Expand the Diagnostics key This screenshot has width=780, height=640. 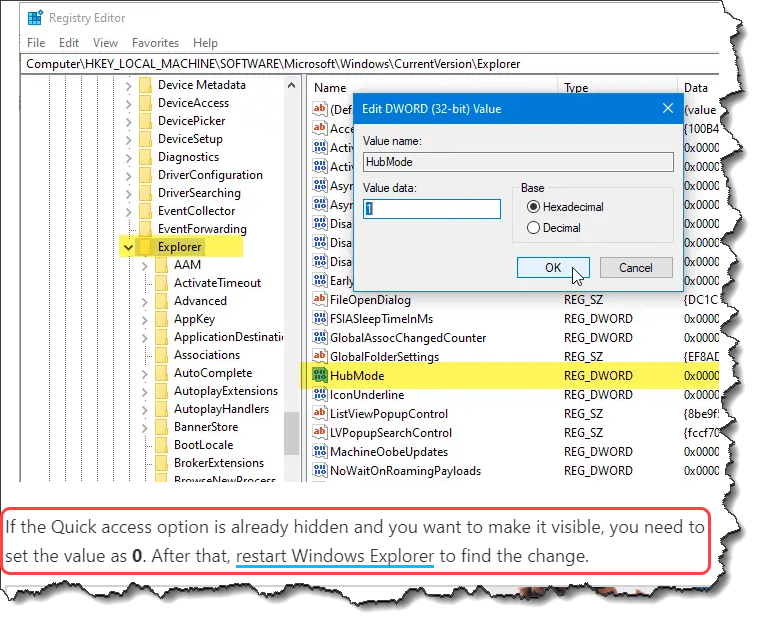tap(128, 158)
